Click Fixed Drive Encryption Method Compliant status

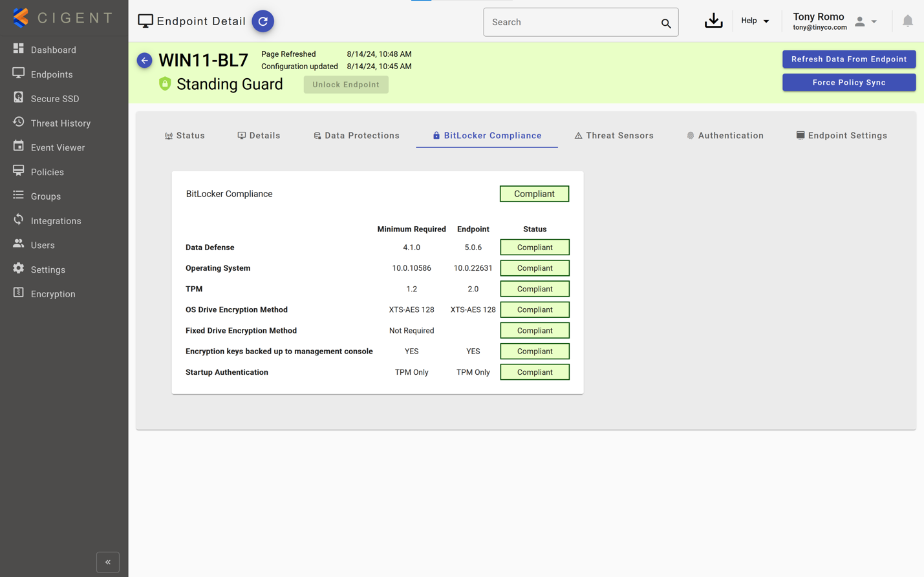535,330
